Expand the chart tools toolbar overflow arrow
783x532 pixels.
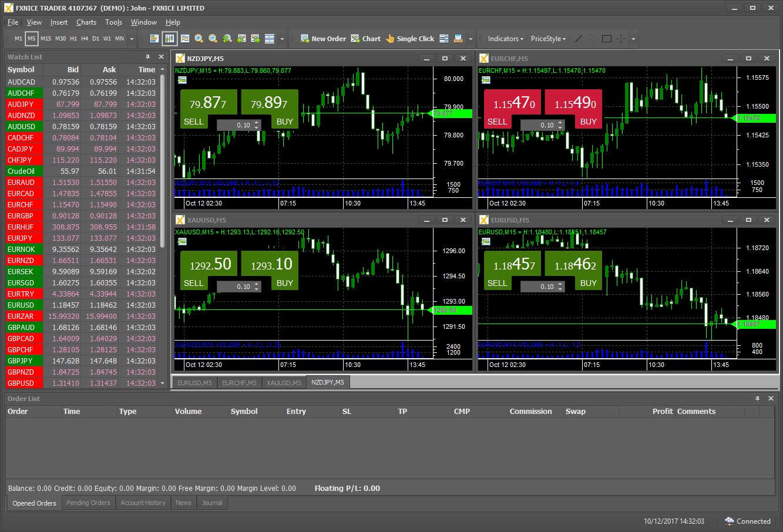283,39
